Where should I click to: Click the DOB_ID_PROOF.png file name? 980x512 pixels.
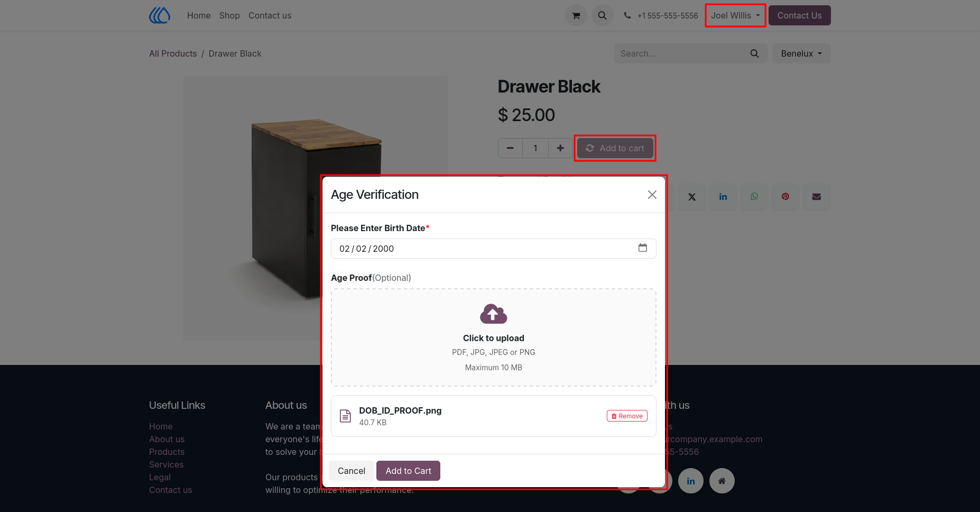(x=400, y=410)
